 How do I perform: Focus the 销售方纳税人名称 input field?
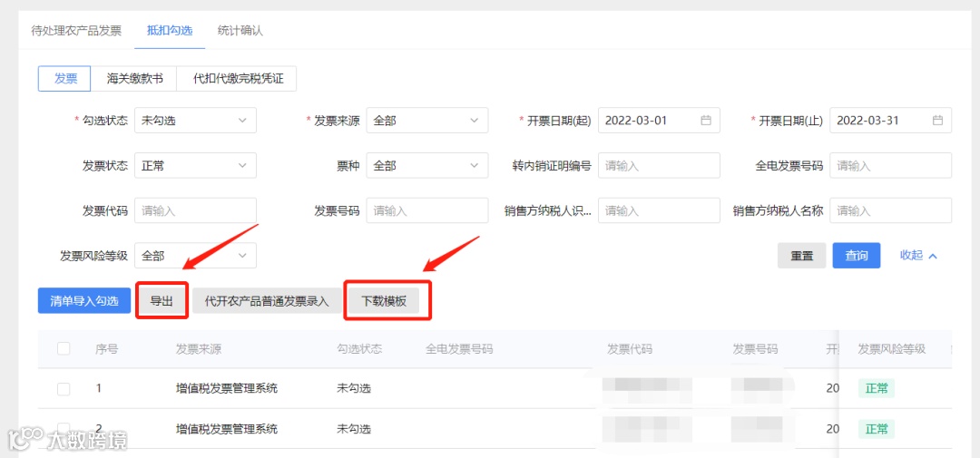pyautogui.click(x=891, y=210)
